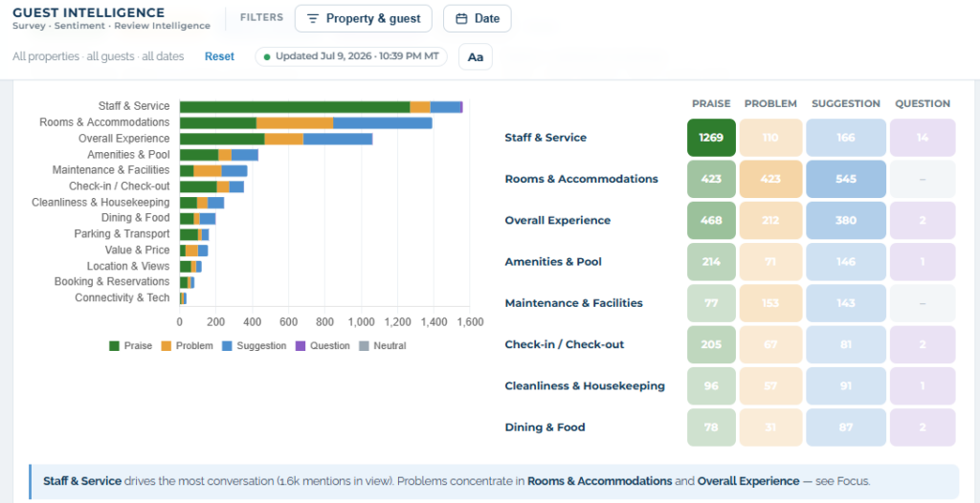Select the Amenities & Pool suggestion cell 146
Viewport: 980px width, 503px height.
846,262
